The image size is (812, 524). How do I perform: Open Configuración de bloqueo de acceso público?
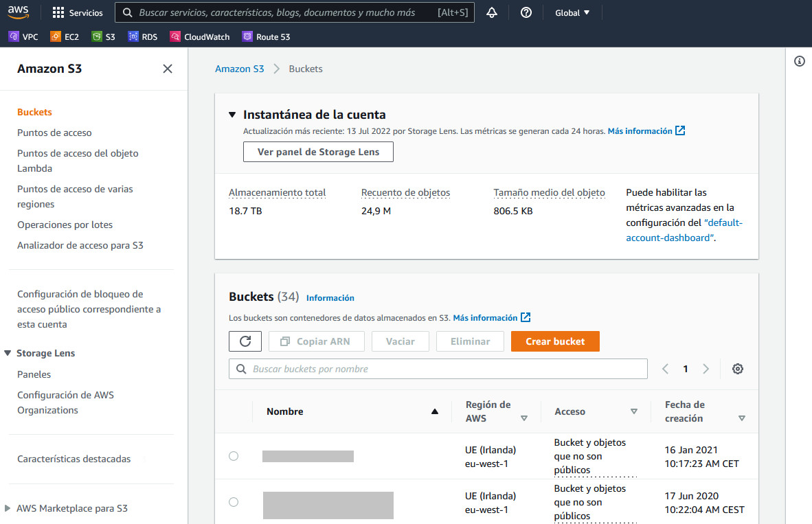89,309
